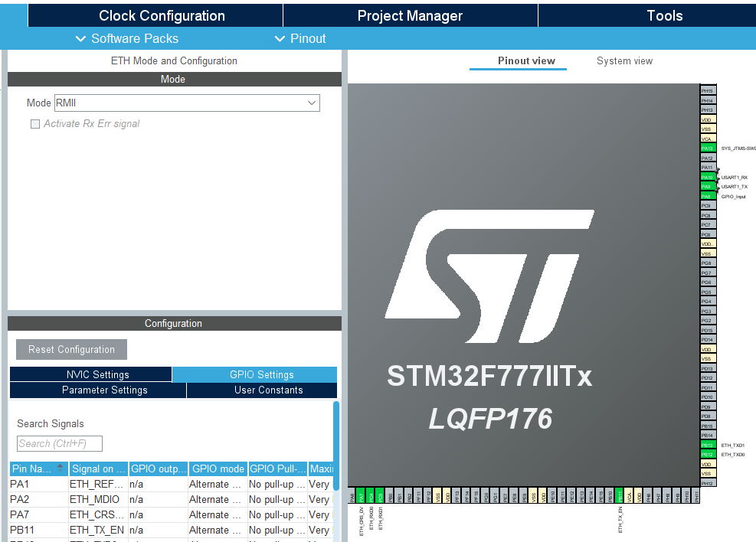This screenshot has height=542, width=756.
Task: Switch to System view
Action: 624,60
